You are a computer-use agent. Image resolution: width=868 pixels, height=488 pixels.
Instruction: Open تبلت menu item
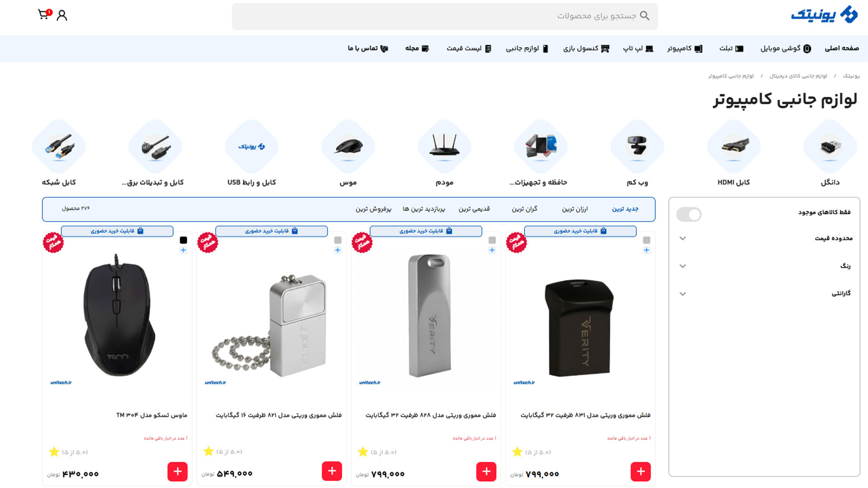click(x=731, y=48)
